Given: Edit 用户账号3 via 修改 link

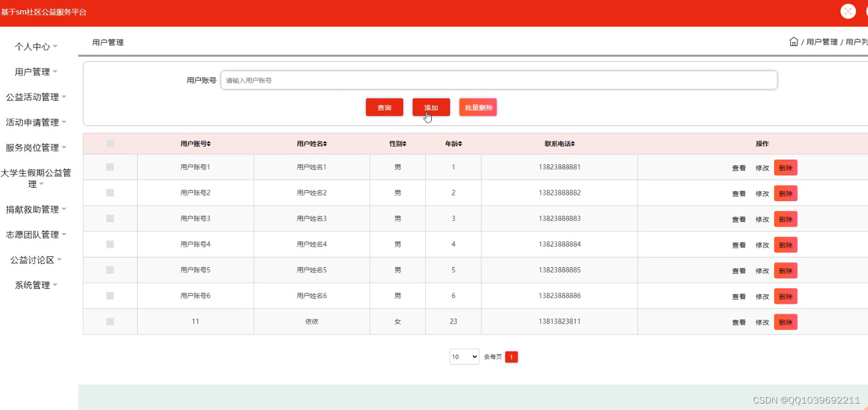Looking at the screenshot, I should pyautogui.click(x=762, y=220).
